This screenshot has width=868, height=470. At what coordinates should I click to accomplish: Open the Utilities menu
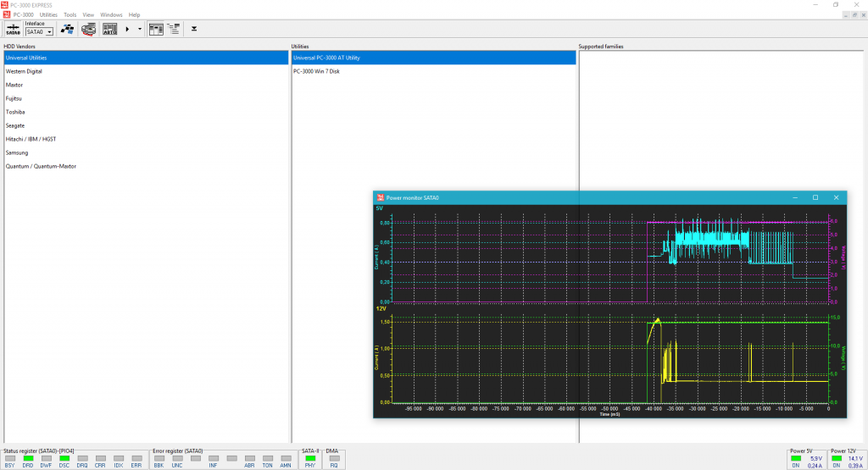coord(49,14)
